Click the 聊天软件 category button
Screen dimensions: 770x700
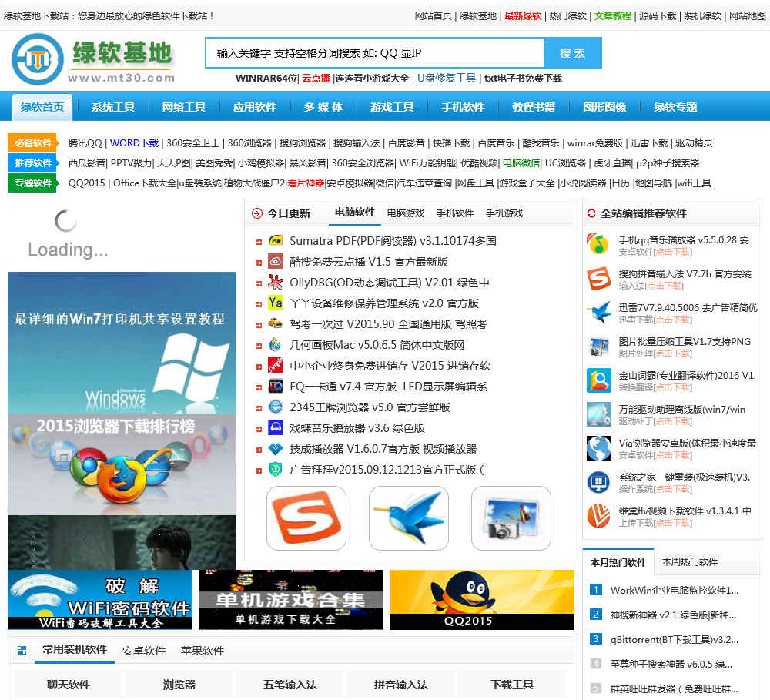click(x=69, y=685)
